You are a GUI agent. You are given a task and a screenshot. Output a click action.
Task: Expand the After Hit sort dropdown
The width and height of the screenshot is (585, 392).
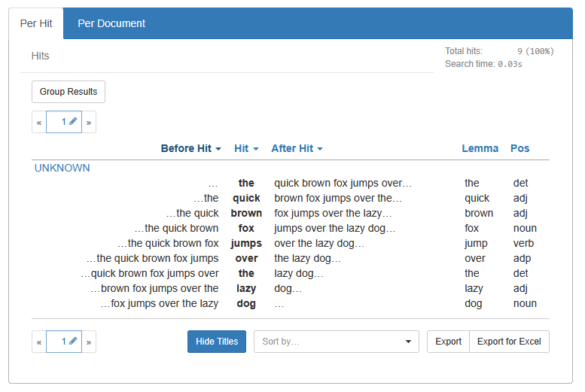click(x=297, y=148)
